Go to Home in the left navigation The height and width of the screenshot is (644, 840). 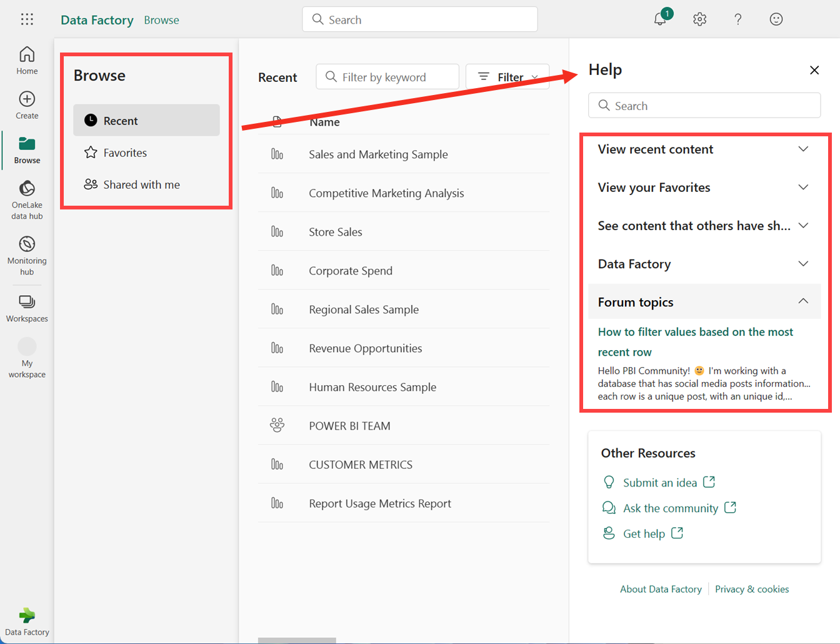tap(27, 61)
